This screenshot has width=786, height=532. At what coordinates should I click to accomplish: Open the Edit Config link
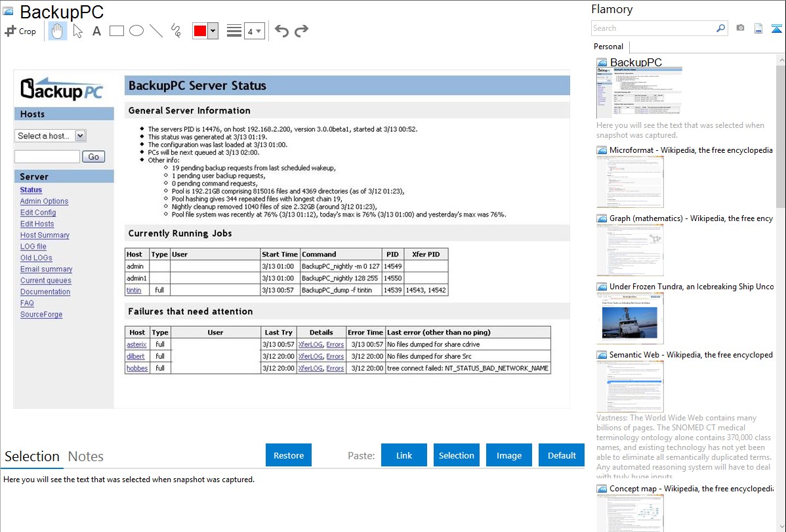38,213
